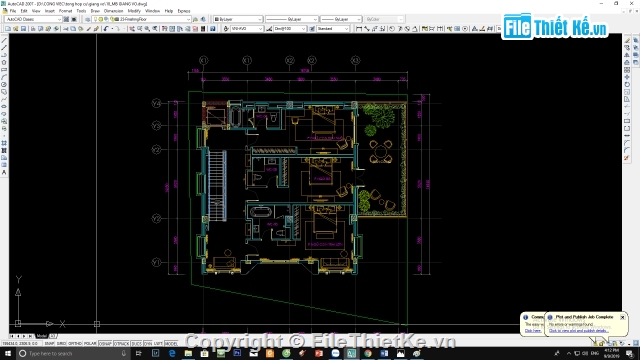This screenshot has height=360, width=640.
Task: Toggle SNAP mode in status bar
Action: pos(49,344)
